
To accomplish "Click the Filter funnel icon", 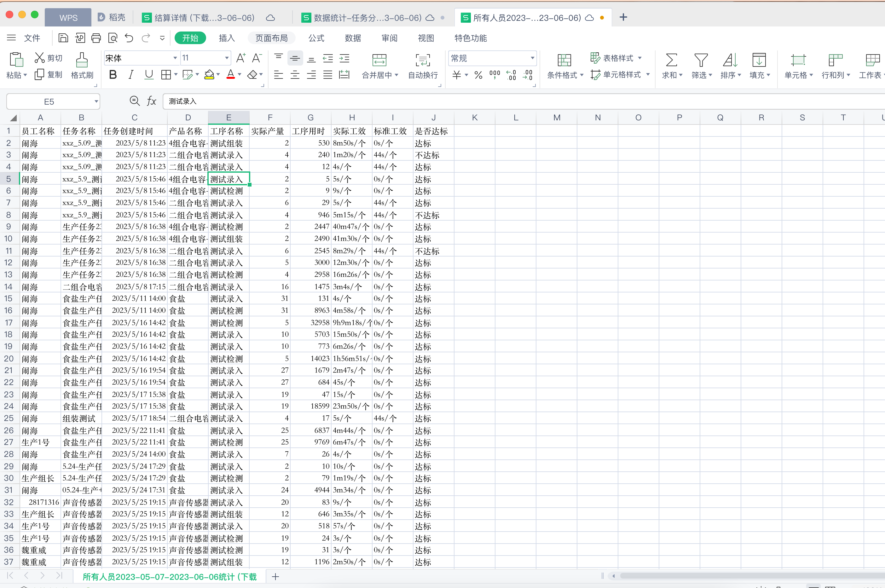I will tap(701, 60).
